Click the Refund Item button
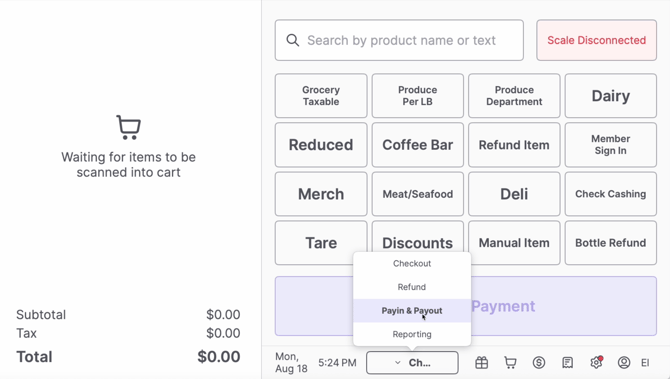 tap(514, 145)
